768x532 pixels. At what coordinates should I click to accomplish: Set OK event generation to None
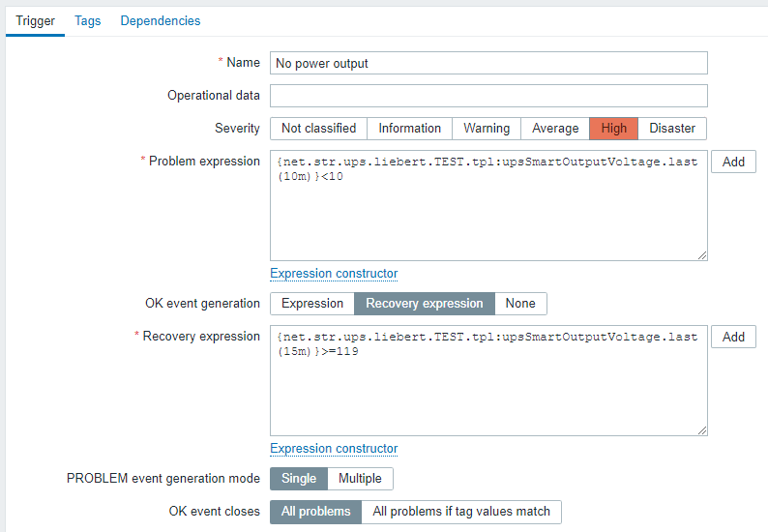click(x=520, y=304)
